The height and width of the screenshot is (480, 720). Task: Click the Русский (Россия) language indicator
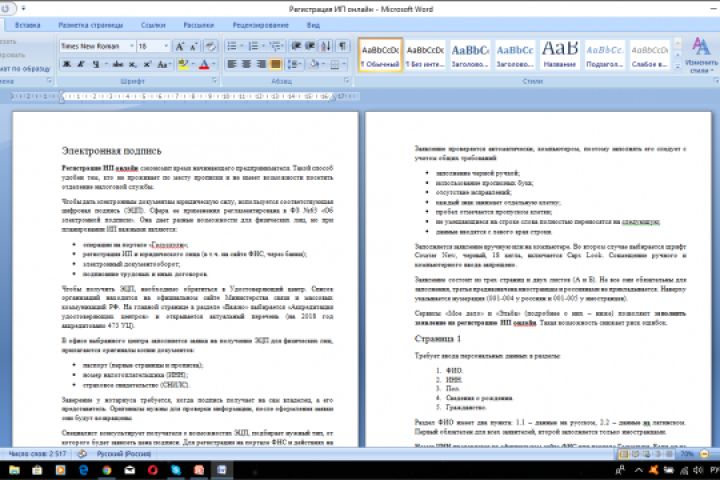tap(124, 454)
